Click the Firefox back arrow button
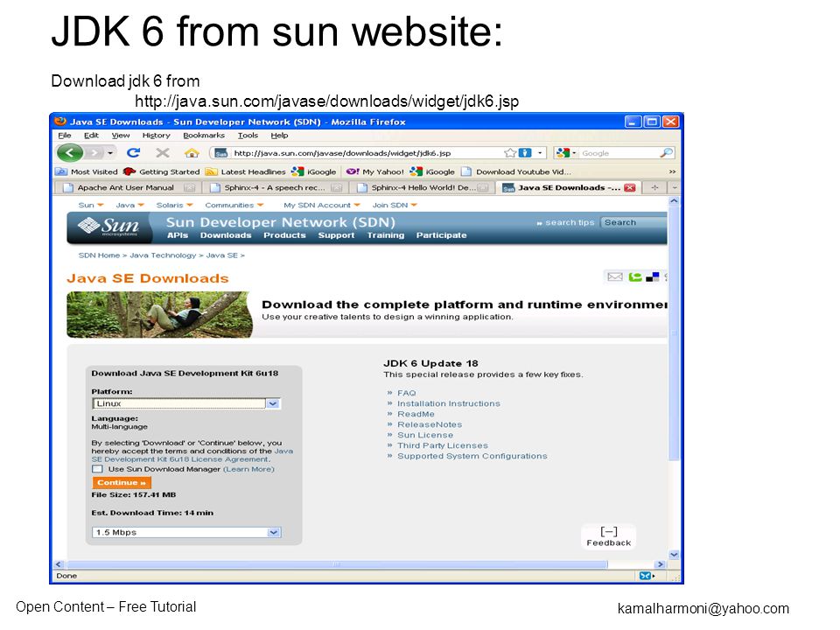 click(70, 153)
